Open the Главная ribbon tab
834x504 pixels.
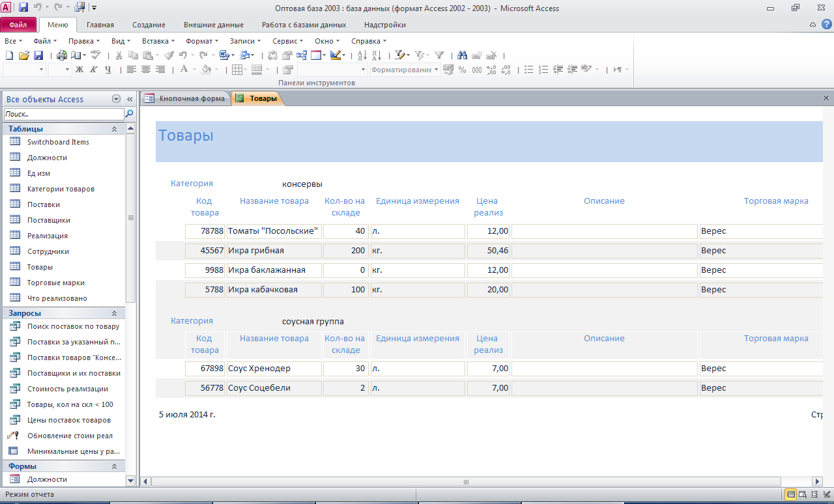100,25
